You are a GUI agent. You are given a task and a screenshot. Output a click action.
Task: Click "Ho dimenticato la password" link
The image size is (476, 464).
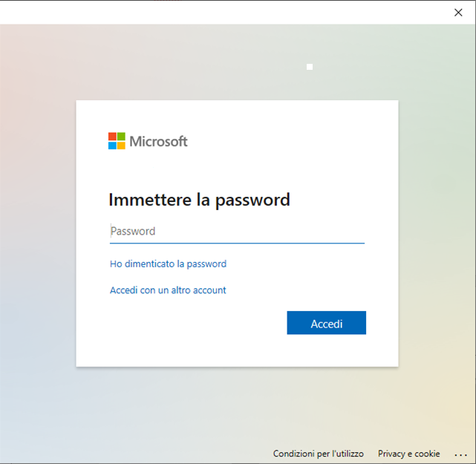[168, 264]
